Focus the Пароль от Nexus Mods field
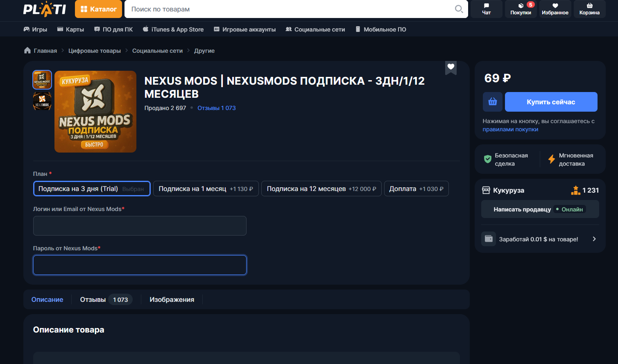Image resolution: width=618 pixels, height=364 pixels. pyautogui.click(x=140, y=265)
